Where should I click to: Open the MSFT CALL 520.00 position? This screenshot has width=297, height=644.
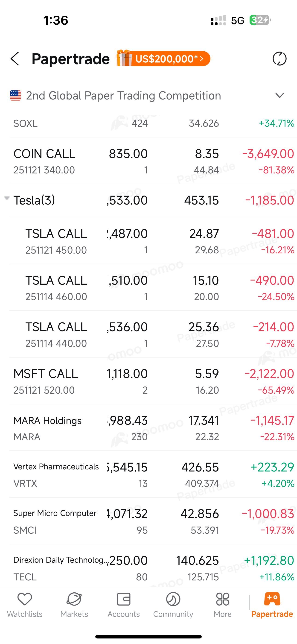pyautogui.click(x=46, y=381)
